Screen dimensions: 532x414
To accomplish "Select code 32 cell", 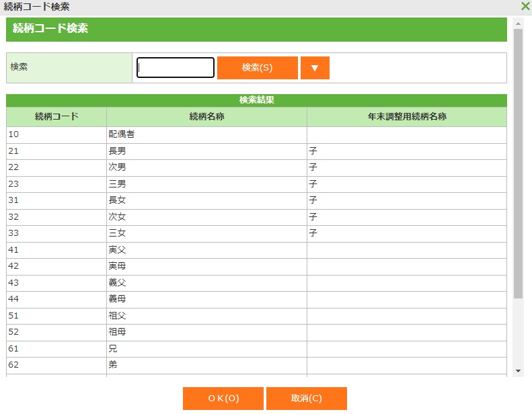I will point(56,217).
